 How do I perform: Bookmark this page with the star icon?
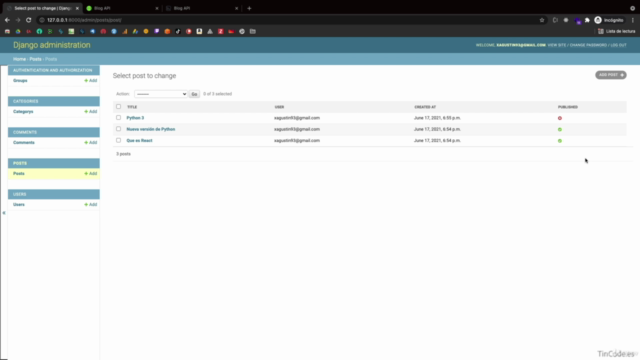[x=542, y=20]
